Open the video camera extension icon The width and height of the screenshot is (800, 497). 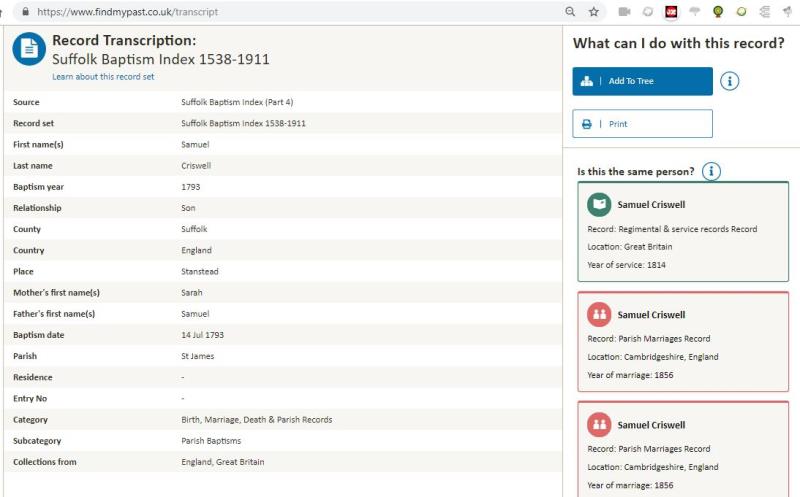click(624, 11)
